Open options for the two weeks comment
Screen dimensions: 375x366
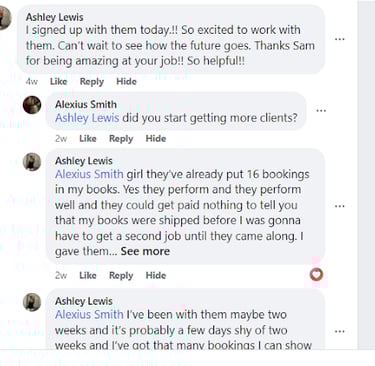click(339, 331)
